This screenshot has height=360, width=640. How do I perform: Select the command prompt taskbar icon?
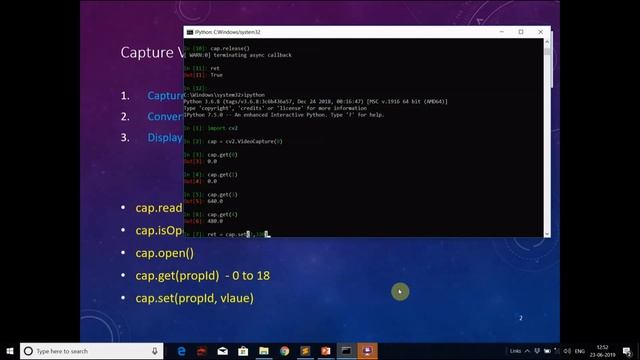point(346,351)
